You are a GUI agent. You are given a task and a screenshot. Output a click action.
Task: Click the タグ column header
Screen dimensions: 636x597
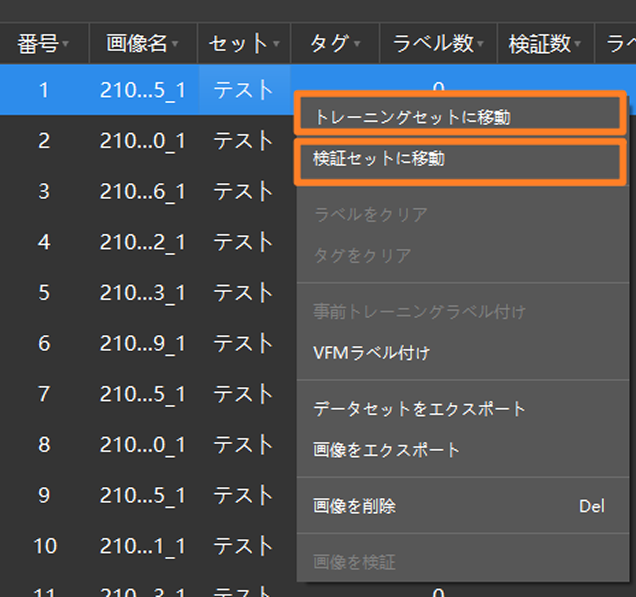[335, 43]
